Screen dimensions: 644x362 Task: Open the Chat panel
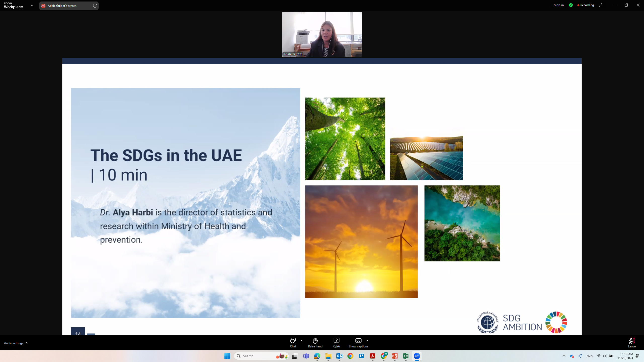pos(293,342)
